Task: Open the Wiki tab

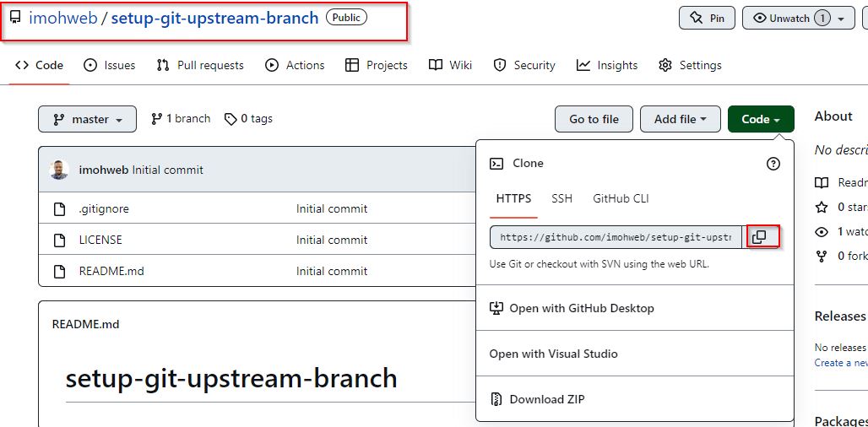Action: [450, 65]
